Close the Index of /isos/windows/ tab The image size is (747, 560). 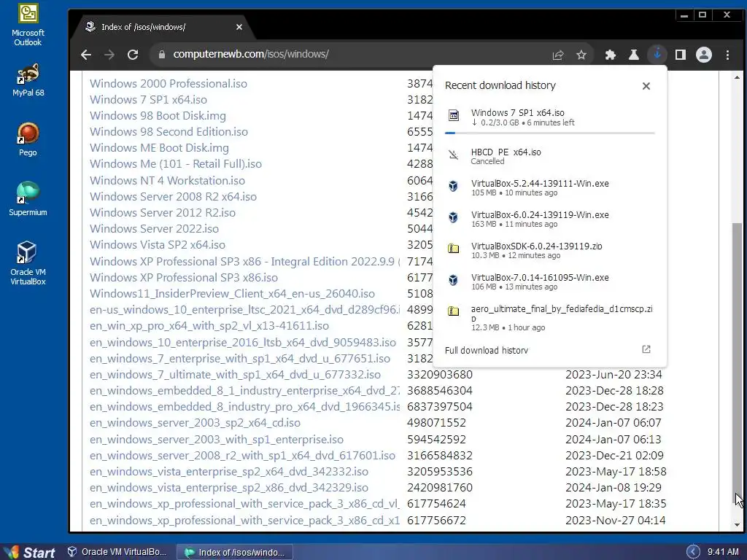coord(239,27)
